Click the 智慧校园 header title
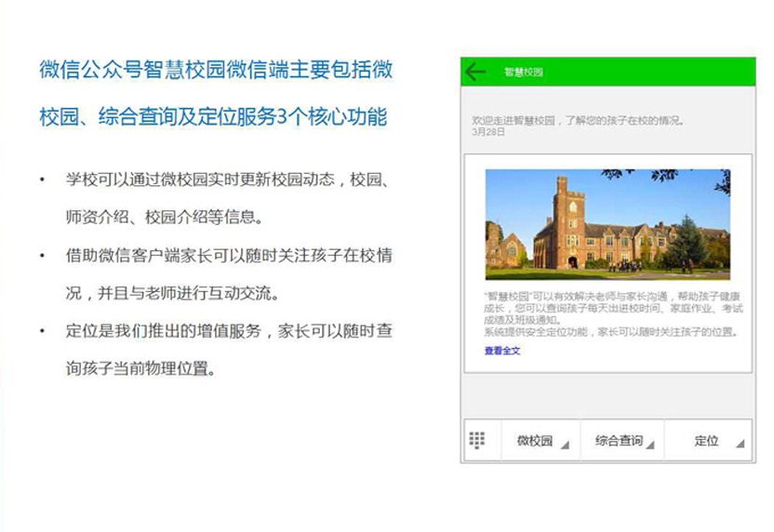 524,72
